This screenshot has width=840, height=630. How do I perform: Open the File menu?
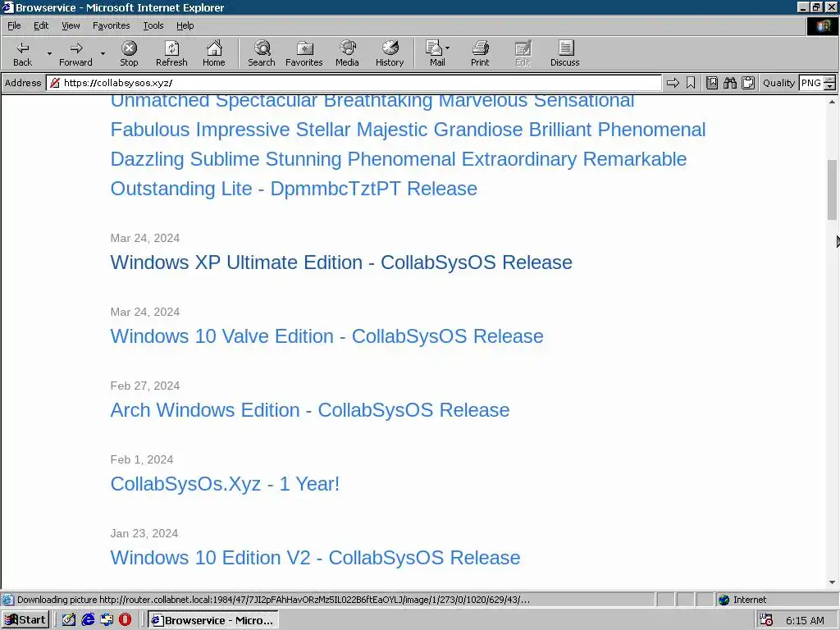14,25
